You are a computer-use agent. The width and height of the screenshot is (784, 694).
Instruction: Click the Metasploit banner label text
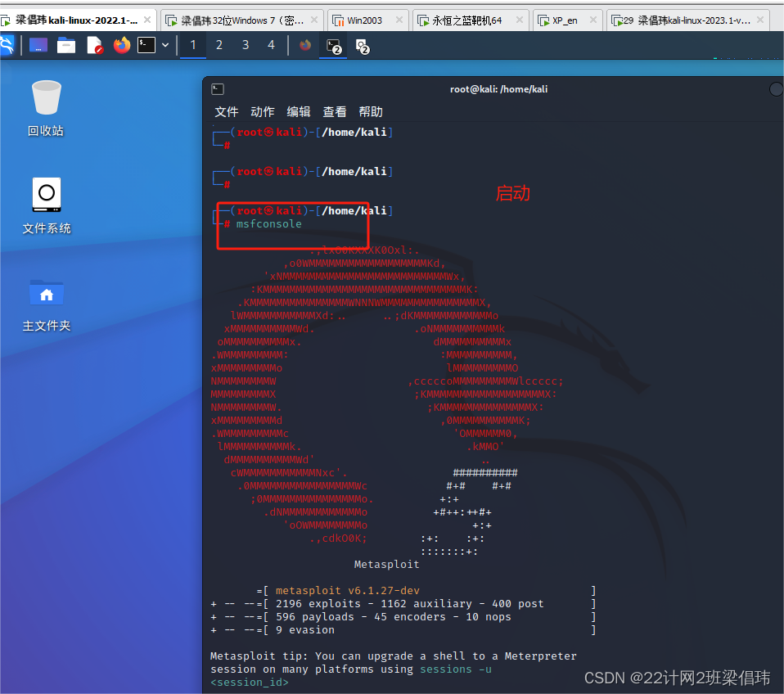pyautogui.click(x=386, y=565)
